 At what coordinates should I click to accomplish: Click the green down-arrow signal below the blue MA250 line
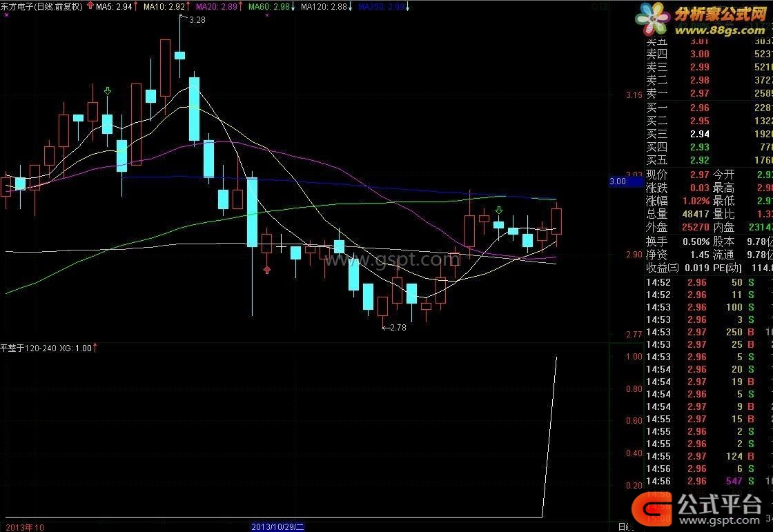click(x=499, y=210)
